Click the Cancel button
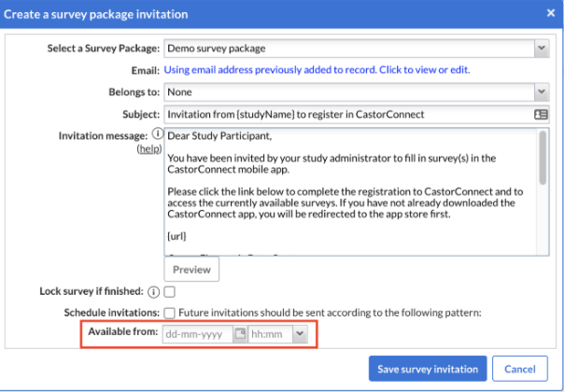This screenshot has height=392, width=564. [x=519, y=369]
